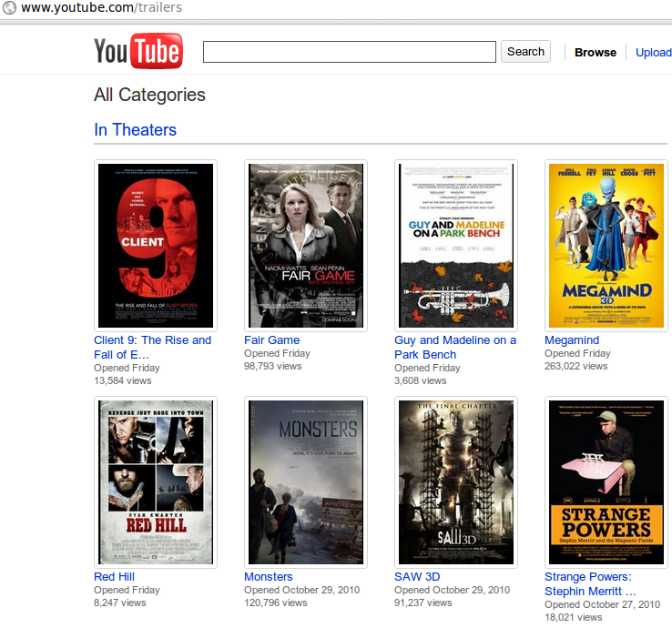Go to the Upload page

(653, 53)
